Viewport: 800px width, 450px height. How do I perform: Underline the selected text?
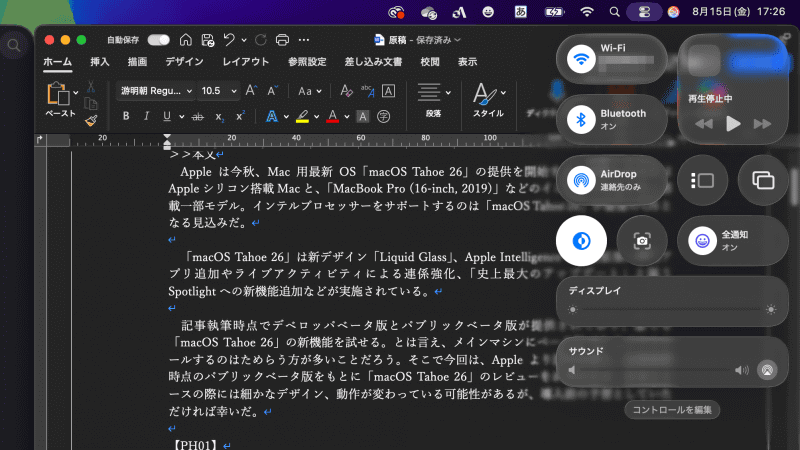167,116
